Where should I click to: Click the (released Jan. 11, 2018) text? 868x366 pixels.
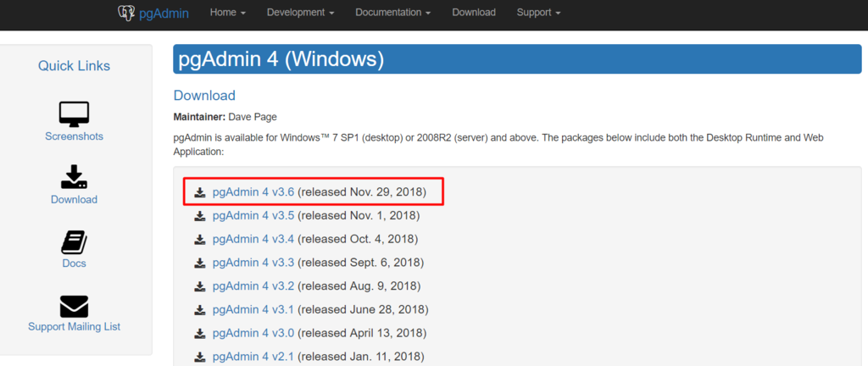point(361,357)
